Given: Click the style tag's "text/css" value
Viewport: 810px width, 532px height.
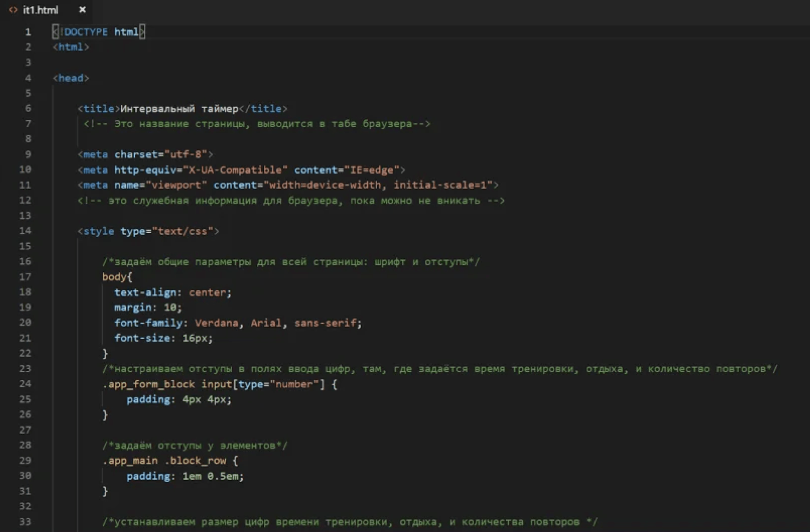Looking at the screenshot, I should click(183, 231).
